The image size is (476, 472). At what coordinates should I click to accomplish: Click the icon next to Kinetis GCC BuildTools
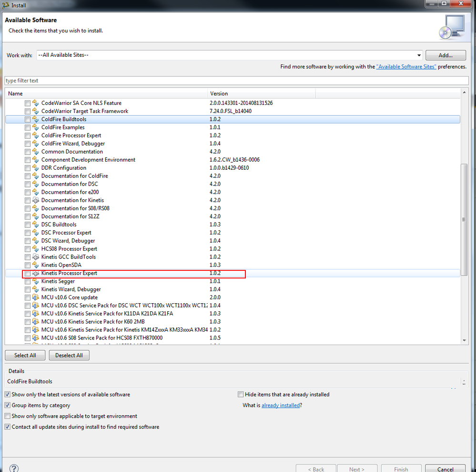[36, 257]
